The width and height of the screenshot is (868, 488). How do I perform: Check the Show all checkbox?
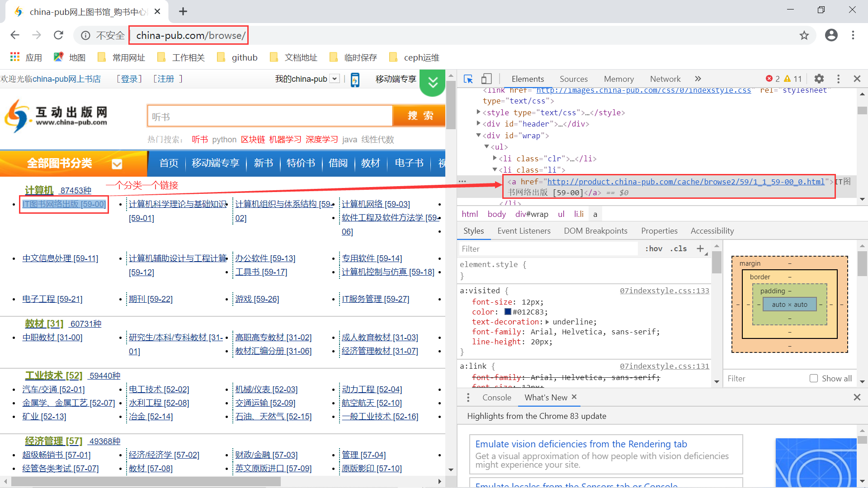[814, 378]
